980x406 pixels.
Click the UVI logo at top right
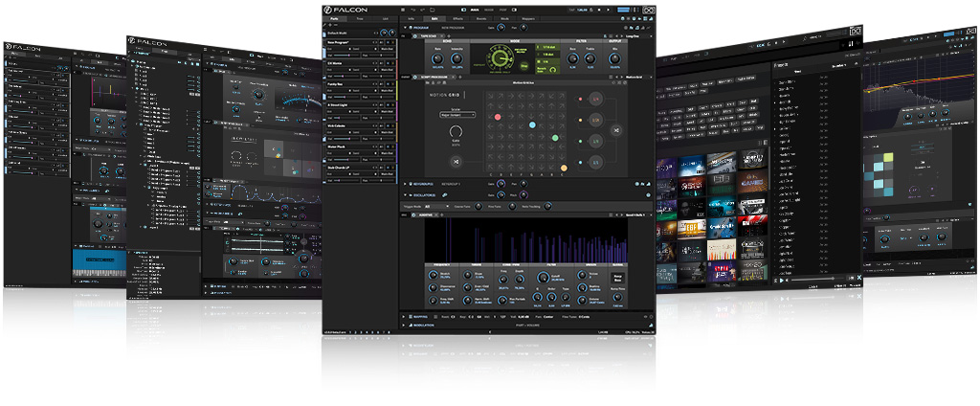[x=649, y=10]
